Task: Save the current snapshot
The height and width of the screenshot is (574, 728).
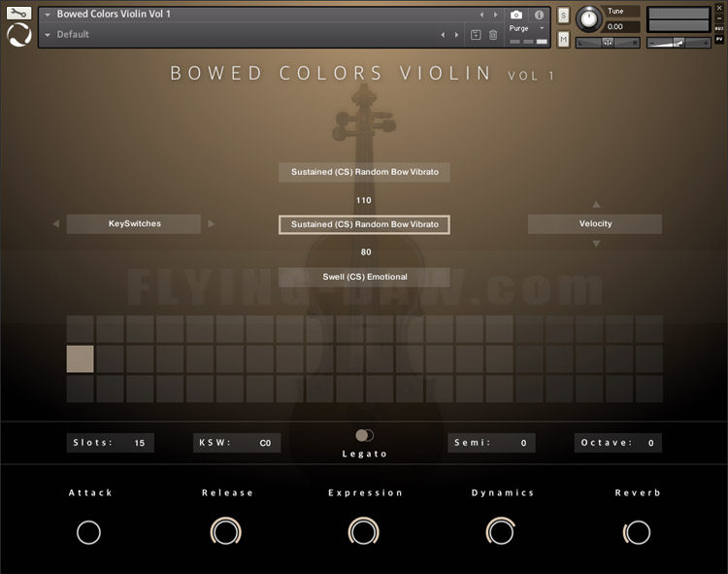Action: [476, 34]
